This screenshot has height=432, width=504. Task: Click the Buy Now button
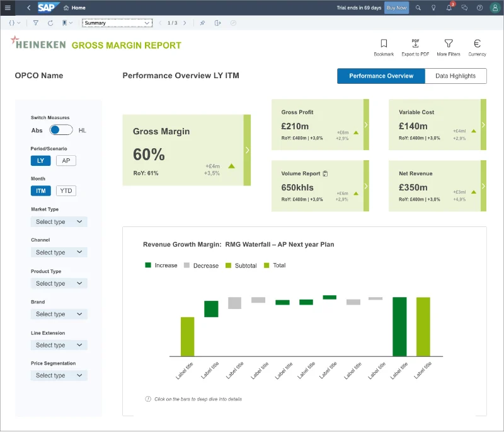coord(397,8)
